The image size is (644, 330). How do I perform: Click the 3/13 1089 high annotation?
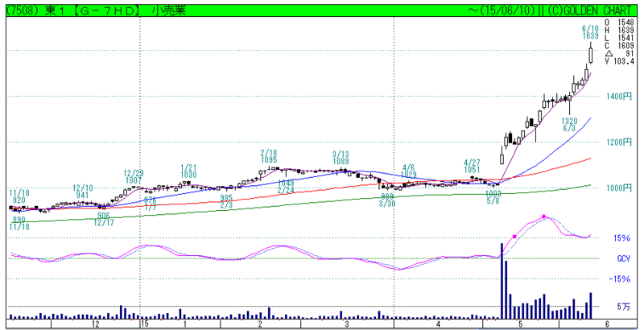pos(341,158)
